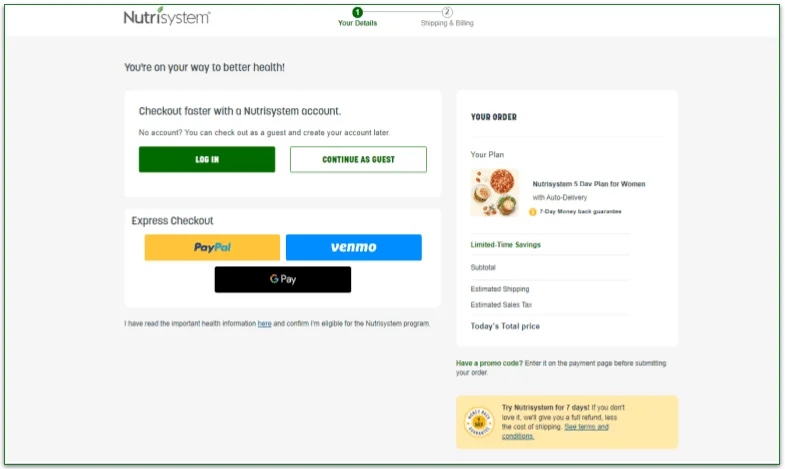Pay with the PayPal express button
Image resolution: width=785 pixels, height=469 pixels.
pyautogui.click(x=212, y=247)
